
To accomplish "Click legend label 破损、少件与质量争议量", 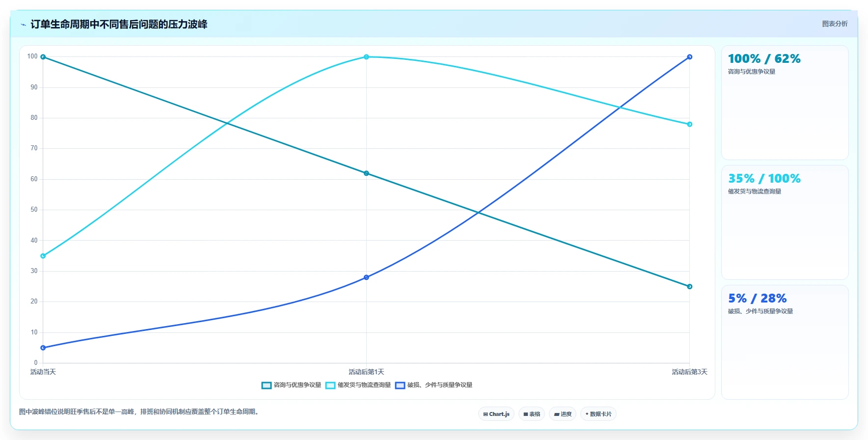I will coord(439,385).
